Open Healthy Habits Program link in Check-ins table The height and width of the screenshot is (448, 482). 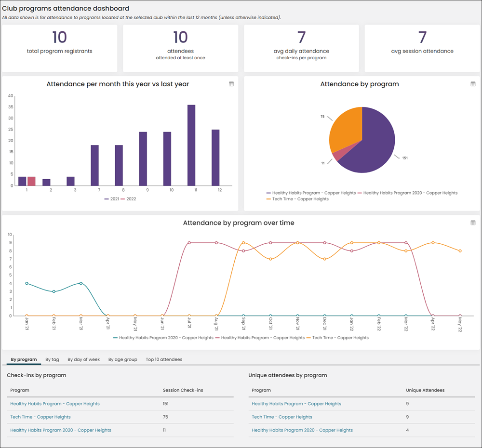pos(55,404)
